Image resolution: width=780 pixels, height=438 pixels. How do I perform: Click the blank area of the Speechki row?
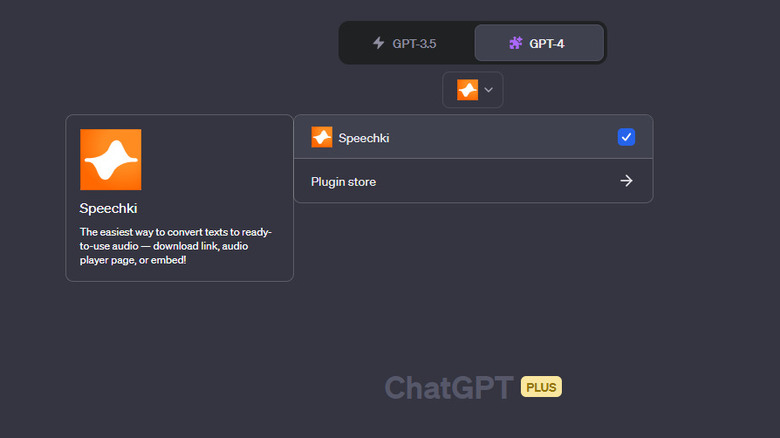[x=500, y=138]
